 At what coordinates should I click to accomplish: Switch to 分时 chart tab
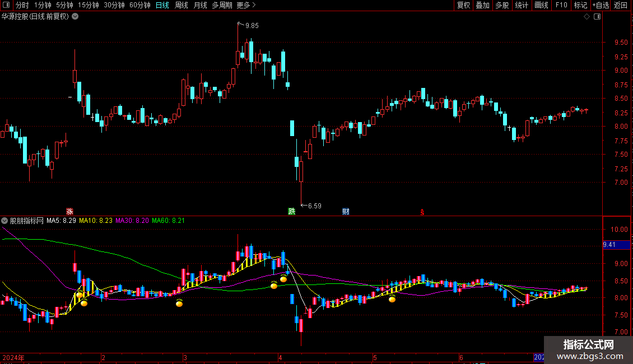click(x=22, y=5)
